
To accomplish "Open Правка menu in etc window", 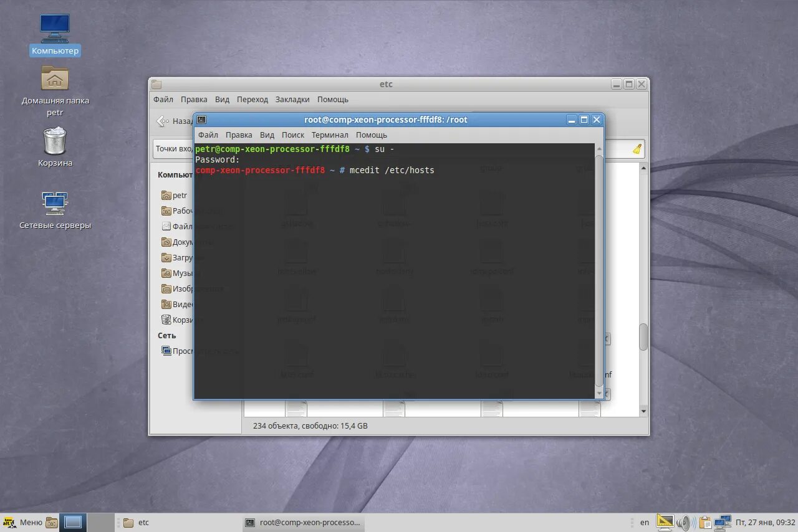I will click(x=194, y=99).
